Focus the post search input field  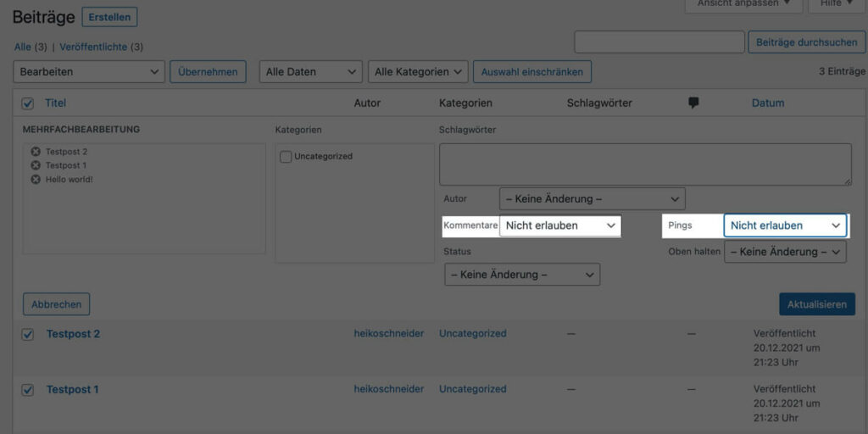[659, 42]
